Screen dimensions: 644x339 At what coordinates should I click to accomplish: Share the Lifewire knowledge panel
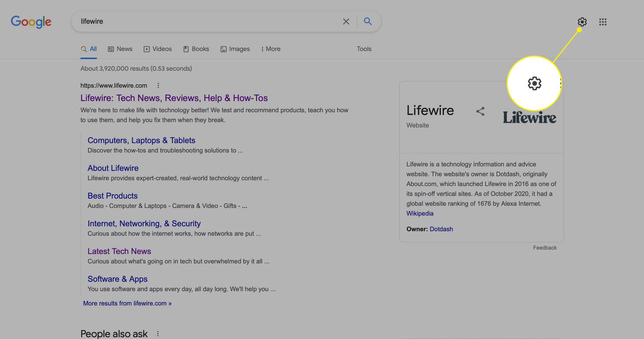coord(480,111)
